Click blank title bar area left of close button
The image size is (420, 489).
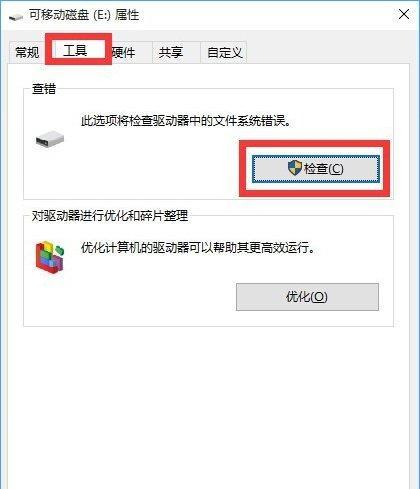coord(267,15)
